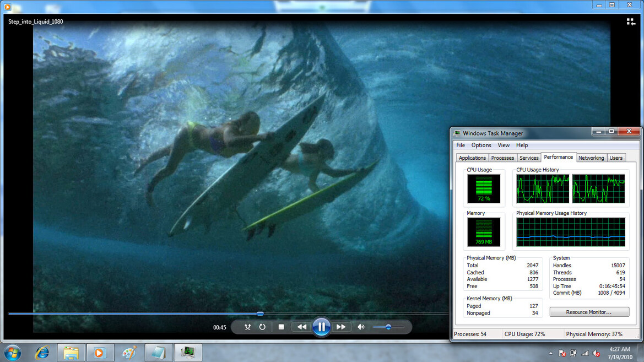Select the Performance tab
This screenshot has height=362, width=644.
coord(559,157)
